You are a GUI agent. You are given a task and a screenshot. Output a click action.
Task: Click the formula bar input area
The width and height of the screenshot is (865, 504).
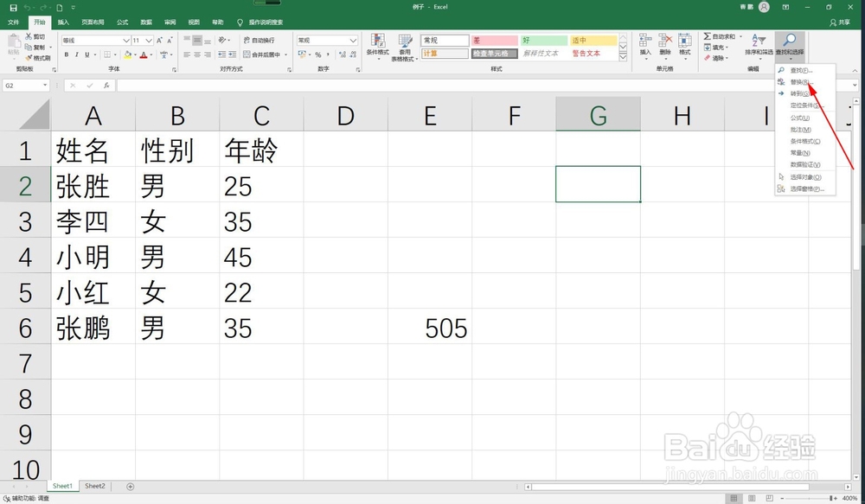coord(259,84)
